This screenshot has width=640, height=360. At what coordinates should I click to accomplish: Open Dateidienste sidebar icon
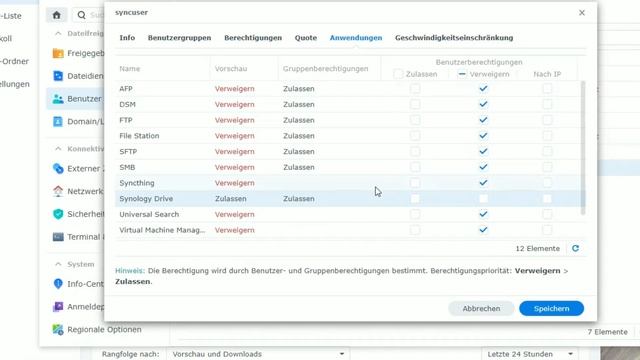click(58, 76)
